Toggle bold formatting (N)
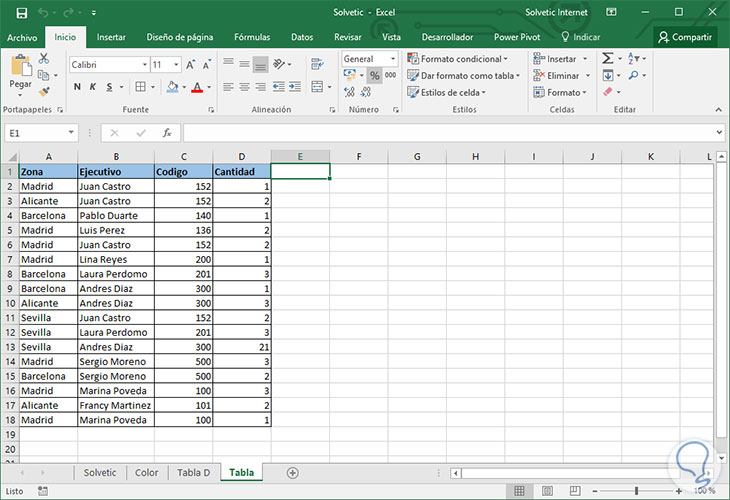 [x=76, y=88]
